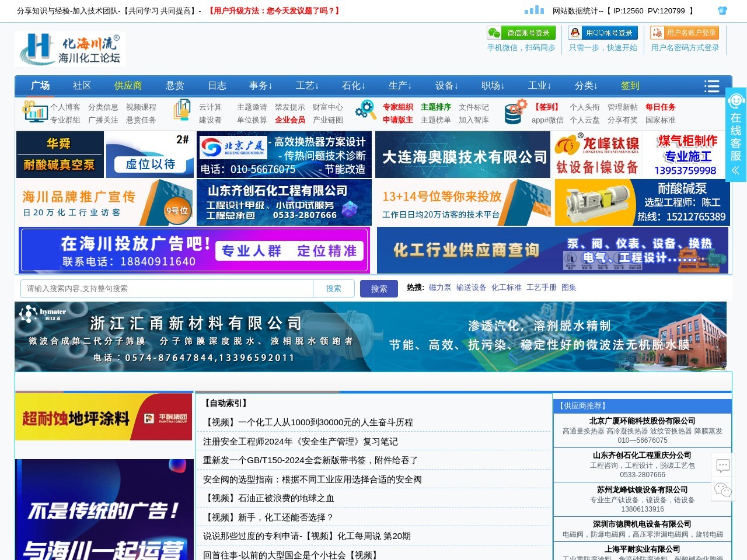Open the 磁力泵 hot search link
This screenshot has height=560, width=747.
pos(440,288)
